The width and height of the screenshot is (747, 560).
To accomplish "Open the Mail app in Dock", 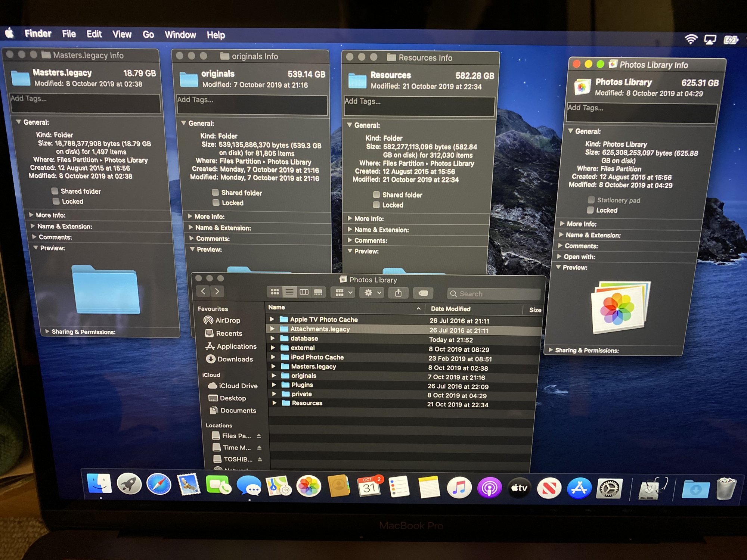I will (x=189, y=485).
